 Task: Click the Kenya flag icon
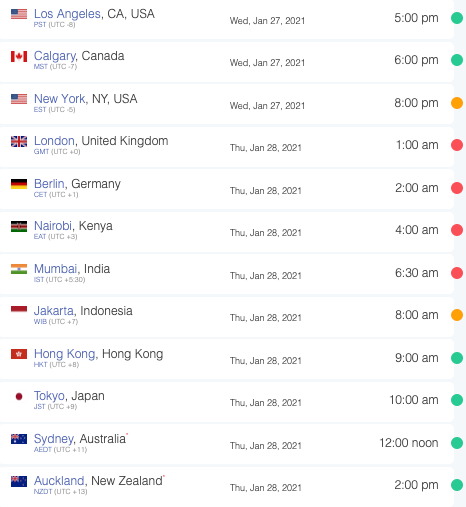click(19, 227)
